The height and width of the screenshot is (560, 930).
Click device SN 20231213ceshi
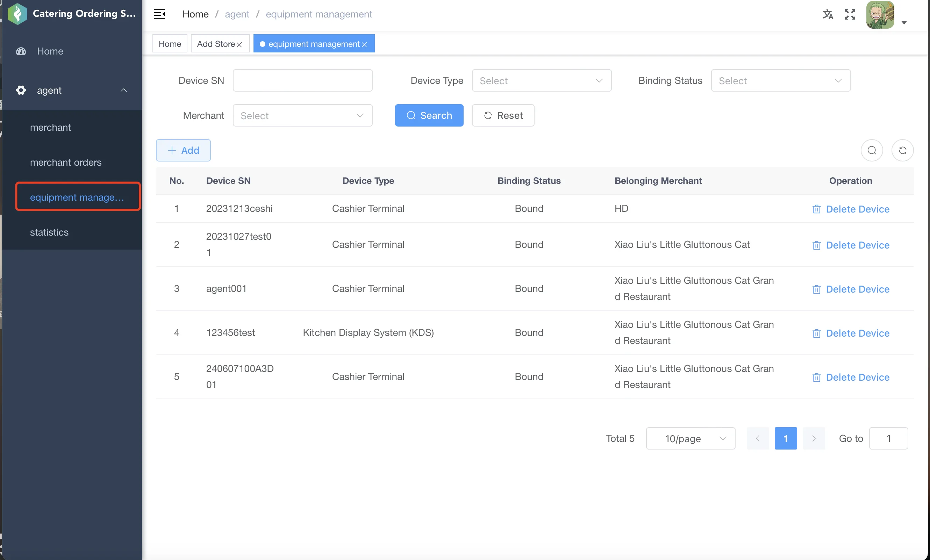[239, 208]
